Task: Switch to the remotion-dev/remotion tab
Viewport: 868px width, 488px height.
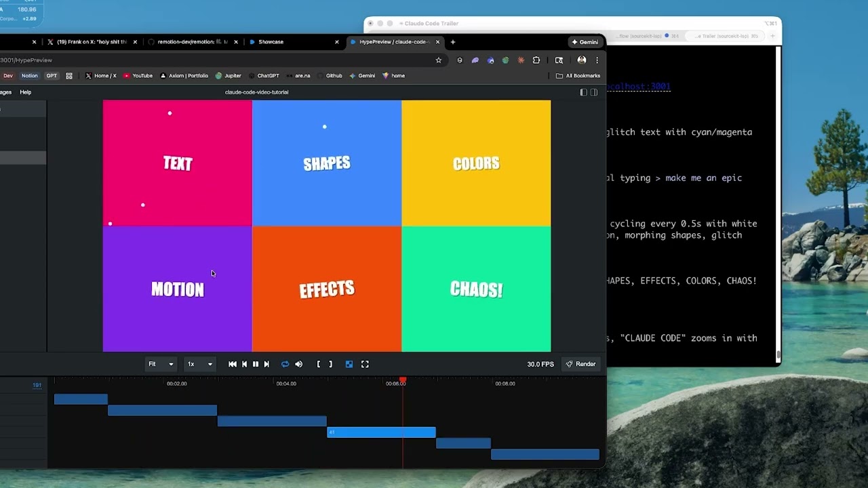Action: [x=192, y=42]
